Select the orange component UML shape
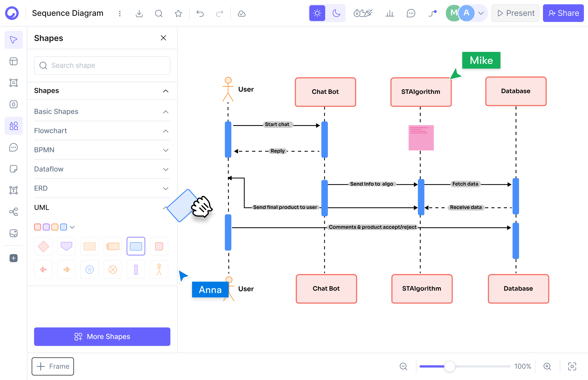Screen dimensions: 588x380 (x=113, y=246)
